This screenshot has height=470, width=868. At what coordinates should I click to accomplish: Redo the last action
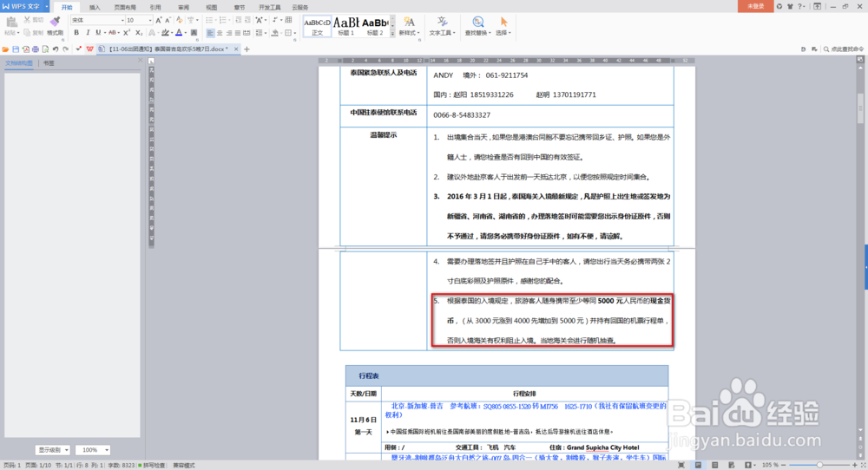(x=65, y=49)
